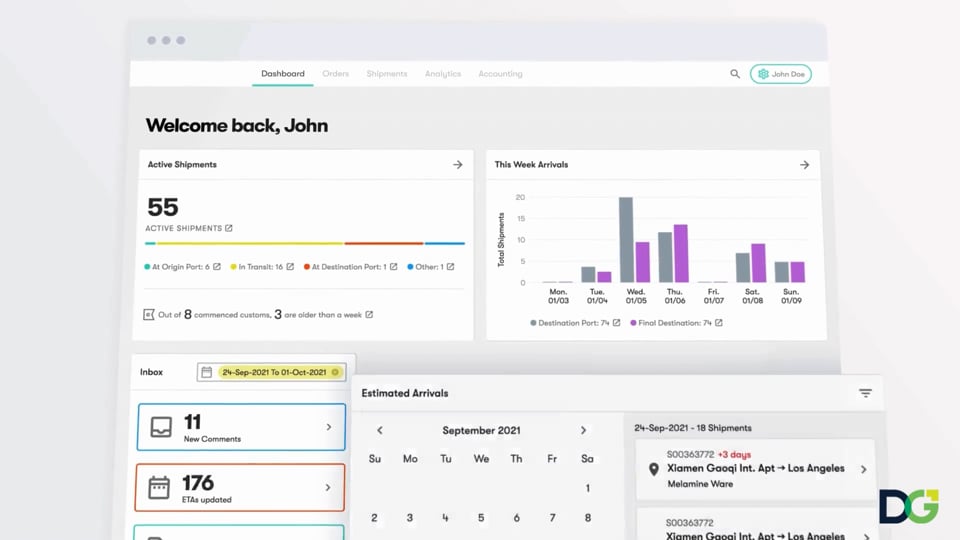Toggle Final Destination legend series
960x540 pixels.
tap(670, 323)
